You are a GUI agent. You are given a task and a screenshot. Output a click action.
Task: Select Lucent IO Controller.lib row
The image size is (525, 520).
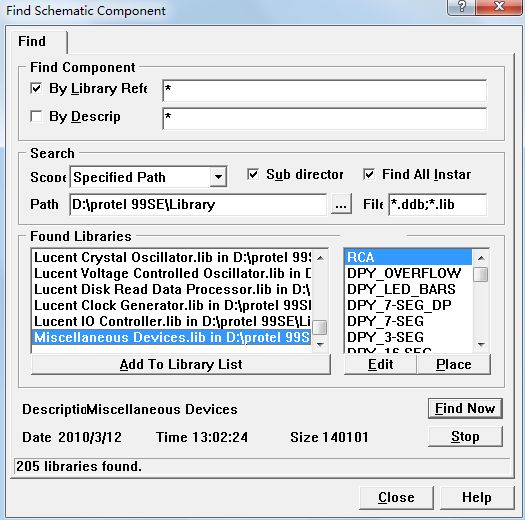click(172, 321)
